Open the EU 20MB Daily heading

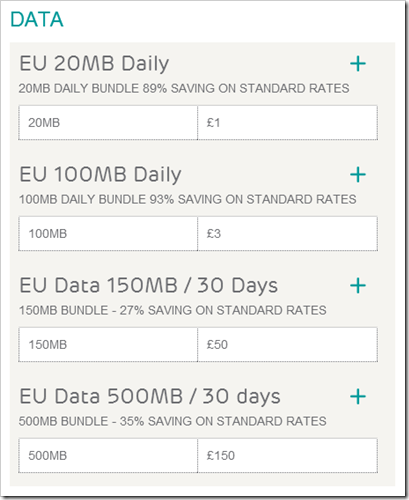(x=94, y=64)
